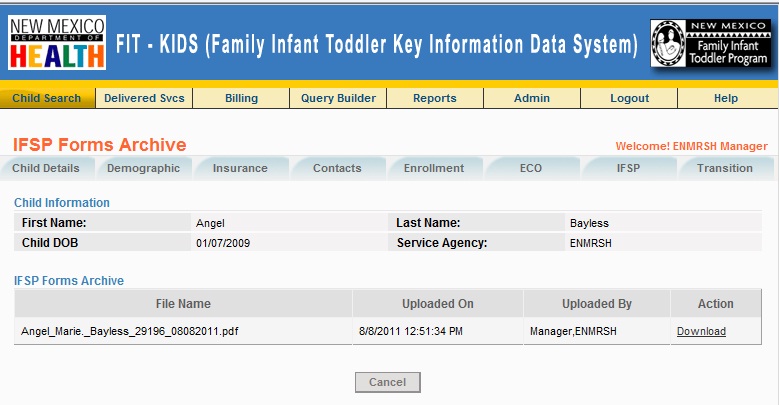779x405 pixels.
Task: Download the Angel_Marie Bayless PDF file
Action: pyautogui.click(x=701, y=331)
